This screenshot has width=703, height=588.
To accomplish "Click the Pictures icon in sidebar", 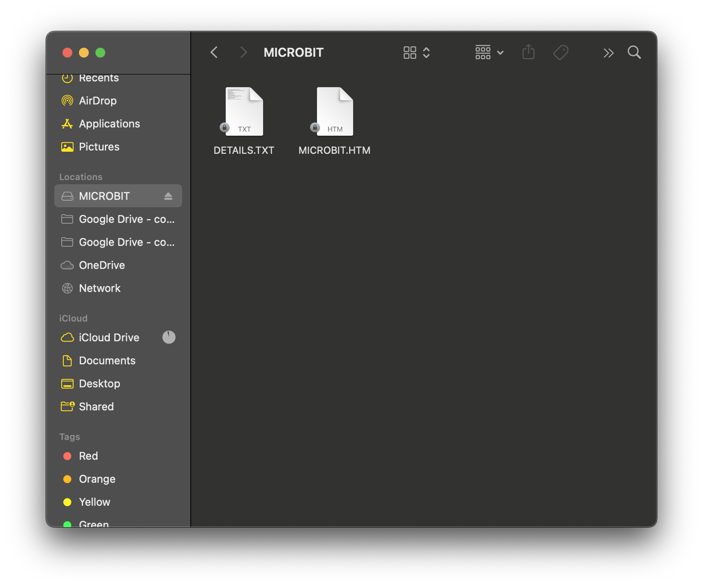I will 67,147.
